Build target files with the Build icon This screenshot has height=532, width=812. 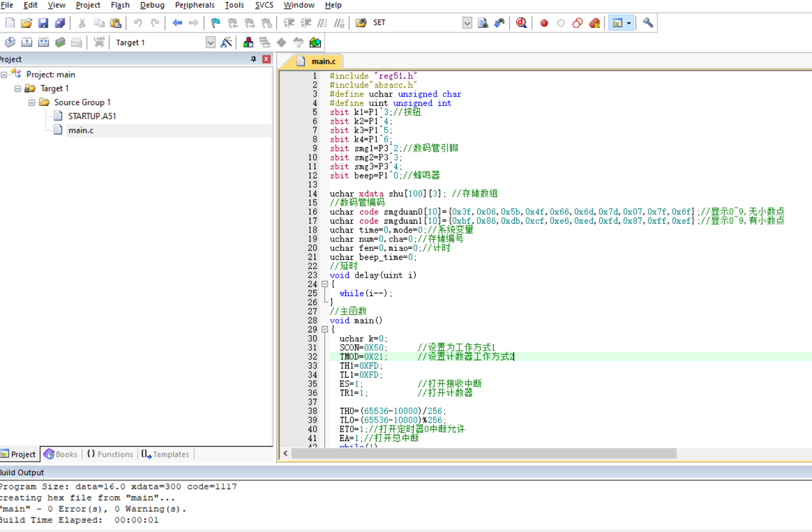(x=27, y=42)
